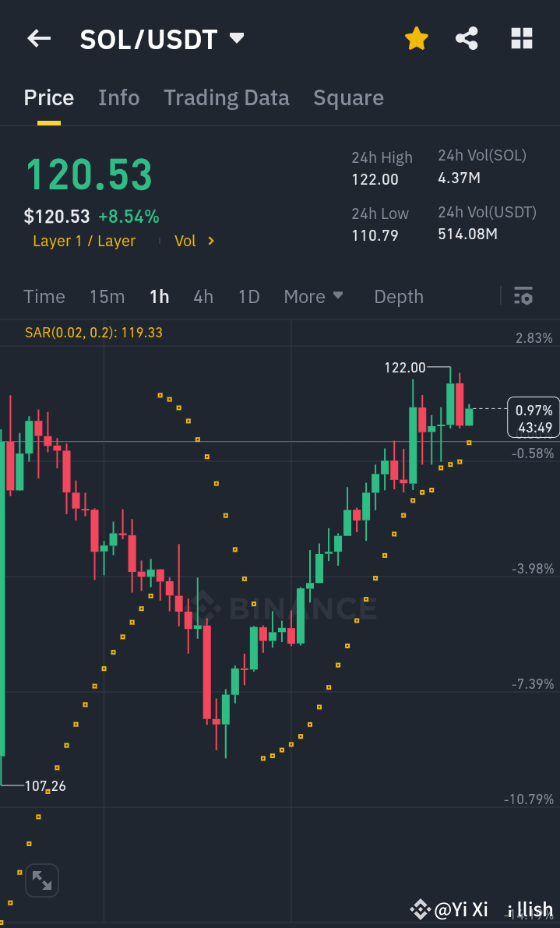Open the share options with share icon
560x928 pixels.
click(467, 37)
